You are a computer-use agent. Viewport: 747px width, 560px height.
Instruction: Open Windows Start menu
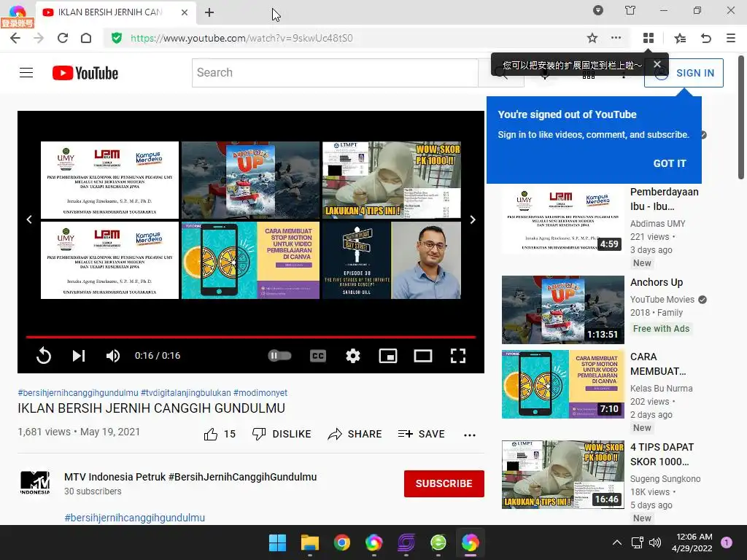(277, 542)
